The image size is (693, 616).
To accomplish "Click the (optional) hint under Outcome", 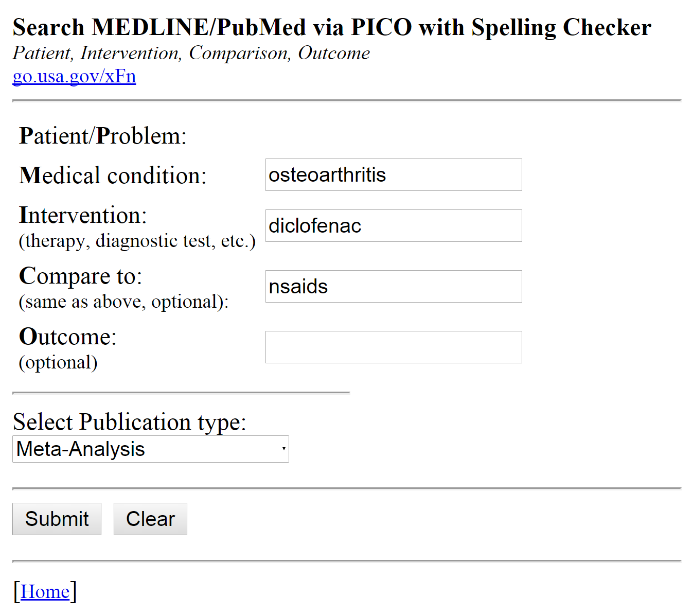I will point(58,362).
